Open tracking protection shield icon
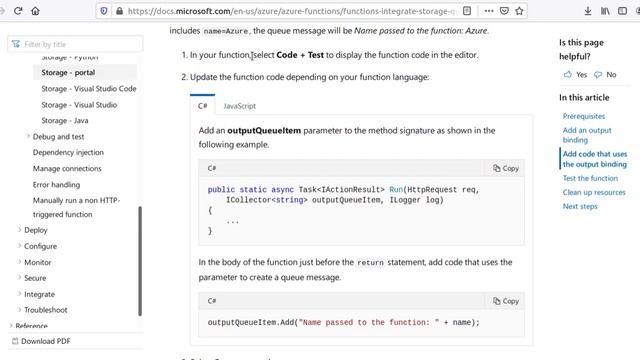 click(104, 11)
